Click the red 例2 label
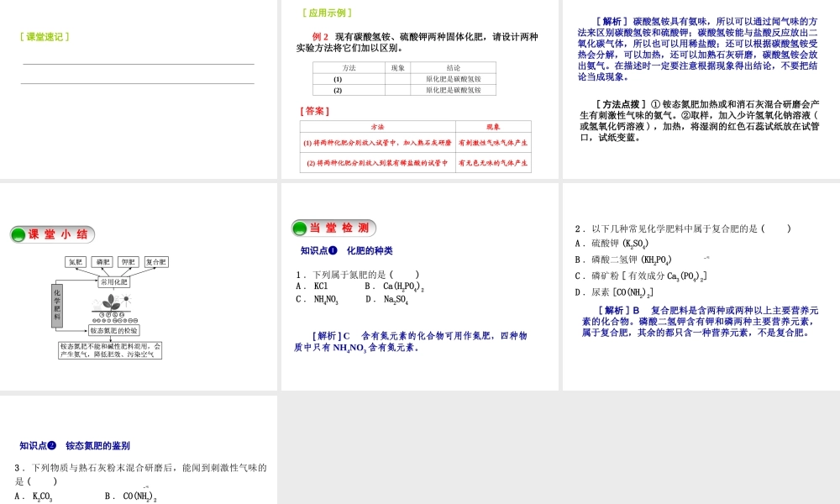840x504 pixels. click(320, 36)
